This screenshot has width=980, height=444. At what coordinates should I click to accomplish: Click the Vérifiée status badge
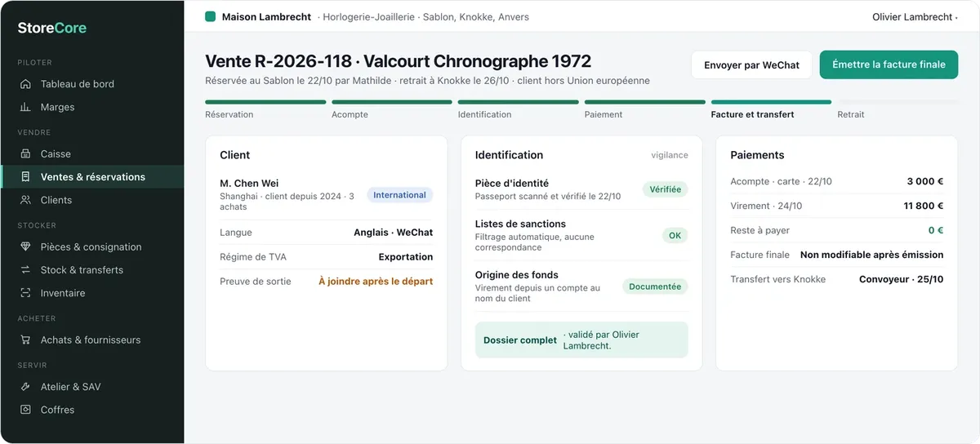(x=665, y=189)
